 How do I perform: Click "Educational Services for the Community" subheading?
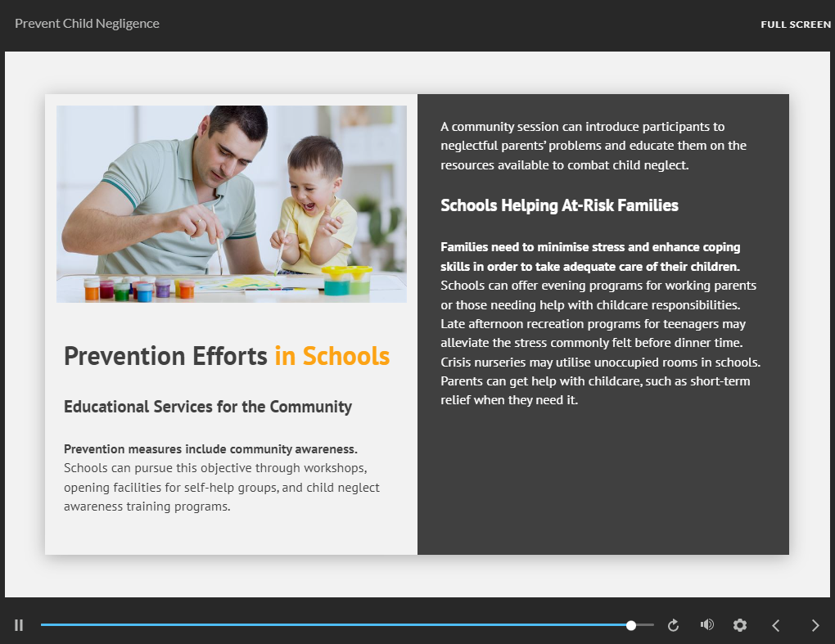coord(208,407)
